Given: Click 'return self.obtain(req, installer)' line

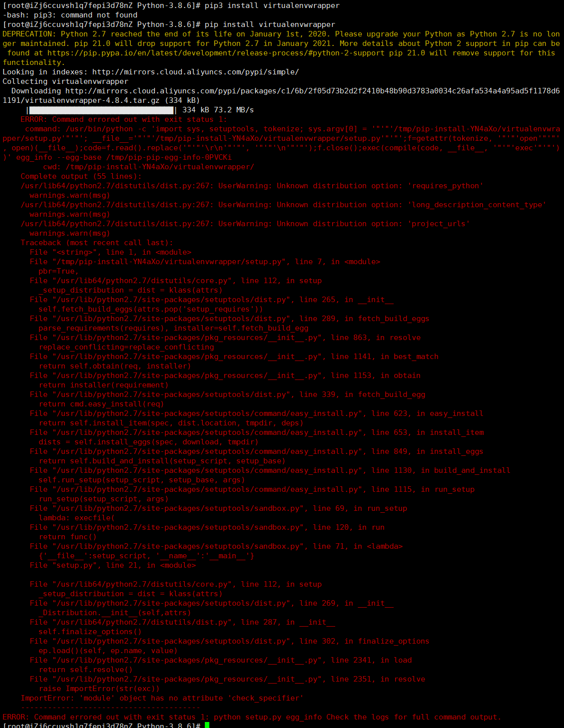Looking at the screenshot, I should pyautogui.click(x=114, y=366).
